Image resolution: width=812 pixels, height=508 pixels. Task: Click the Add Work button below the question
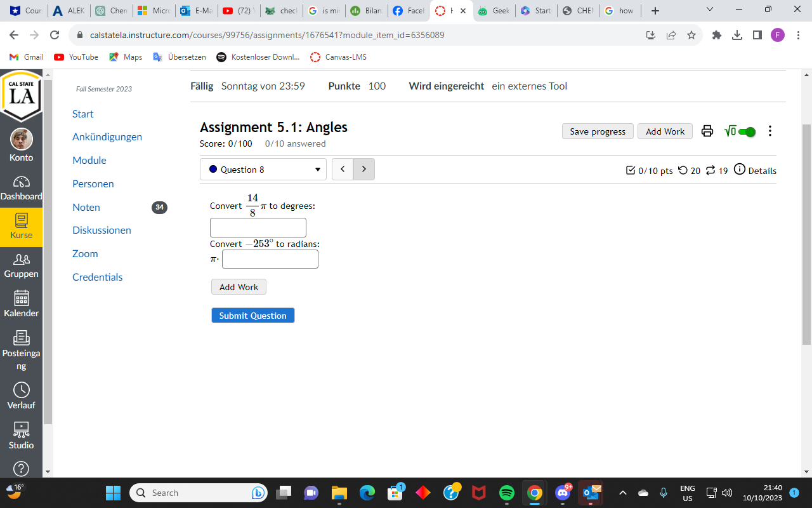click(239, 287)
